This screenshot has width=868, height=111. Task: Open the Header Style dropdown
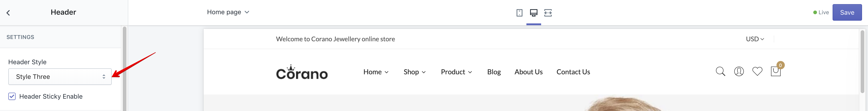coord(60,77)
